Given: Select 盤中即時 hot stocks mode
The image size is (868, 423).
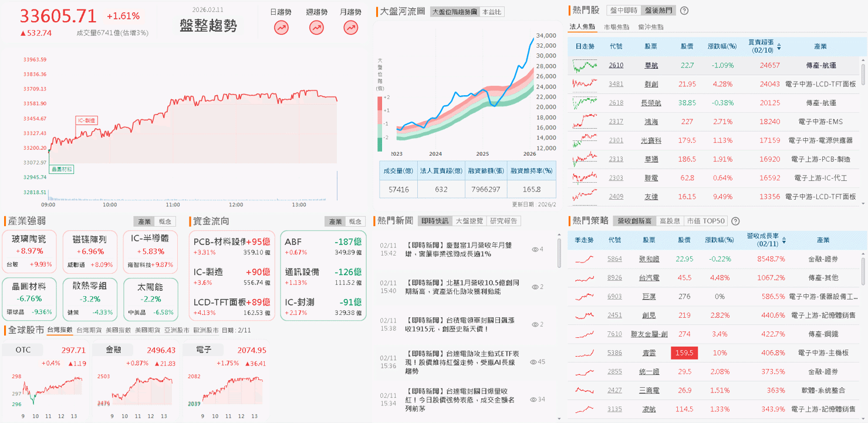Looking at the screenshot, I should pos(623,11).
